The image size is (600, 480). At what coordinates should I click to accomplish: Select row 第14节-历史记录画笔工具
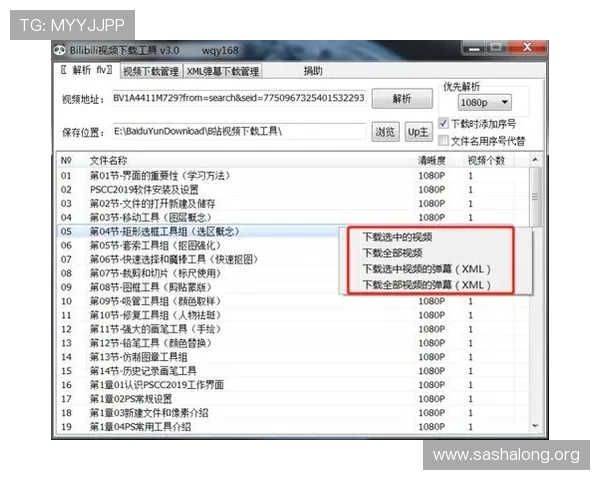pyautogui.click(x=293, y=371)
